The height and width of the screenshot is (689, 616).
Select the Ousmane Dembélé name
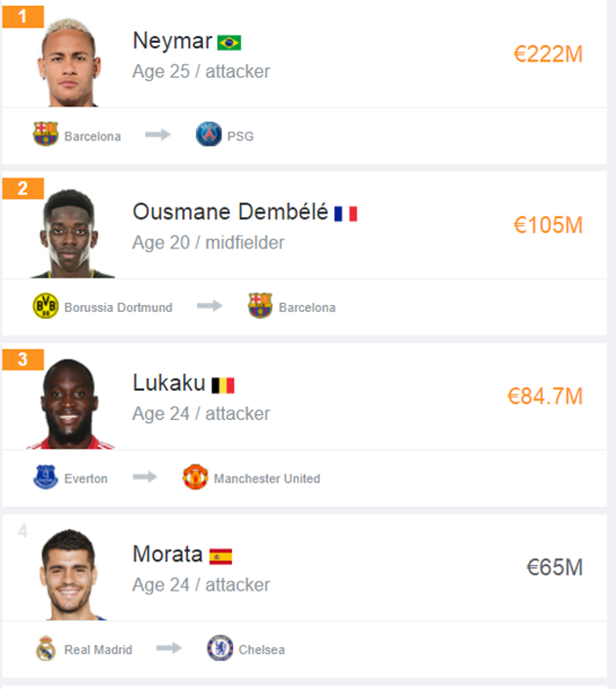click(230, 211)
